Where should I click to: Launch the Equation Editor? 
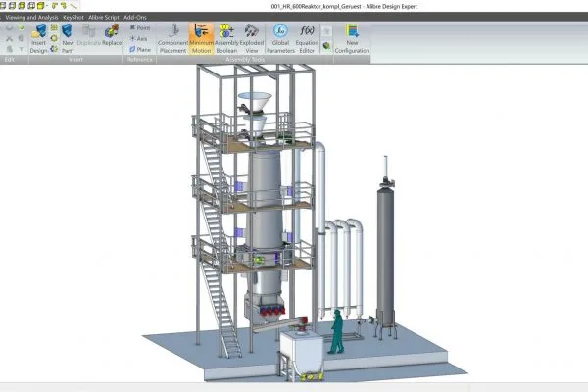[307, 38]
